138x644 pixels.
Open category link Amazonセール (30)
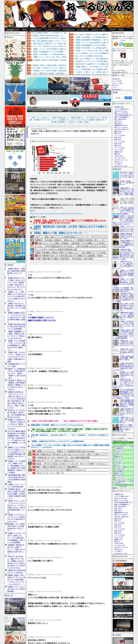(x=120, y=166)
